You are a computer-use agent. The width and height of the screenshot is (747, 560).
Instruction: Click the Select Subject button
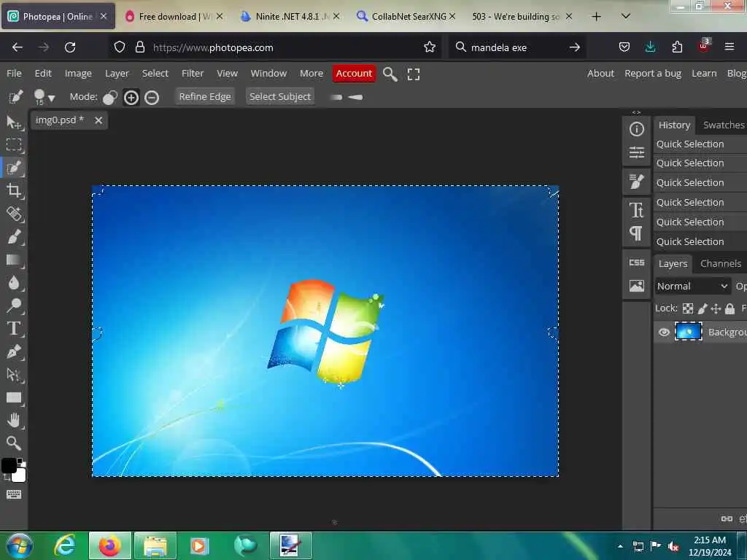click(x=280, y=97)
